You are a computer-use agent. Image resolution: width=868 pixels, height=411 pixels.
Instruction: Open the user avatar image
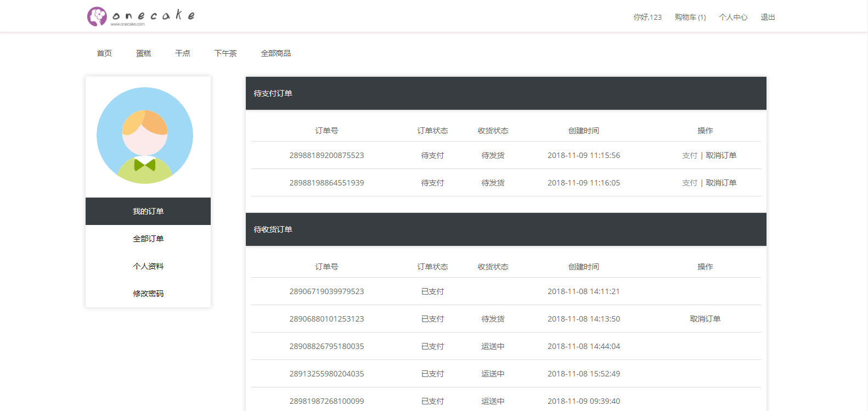(x=145, y=136)
